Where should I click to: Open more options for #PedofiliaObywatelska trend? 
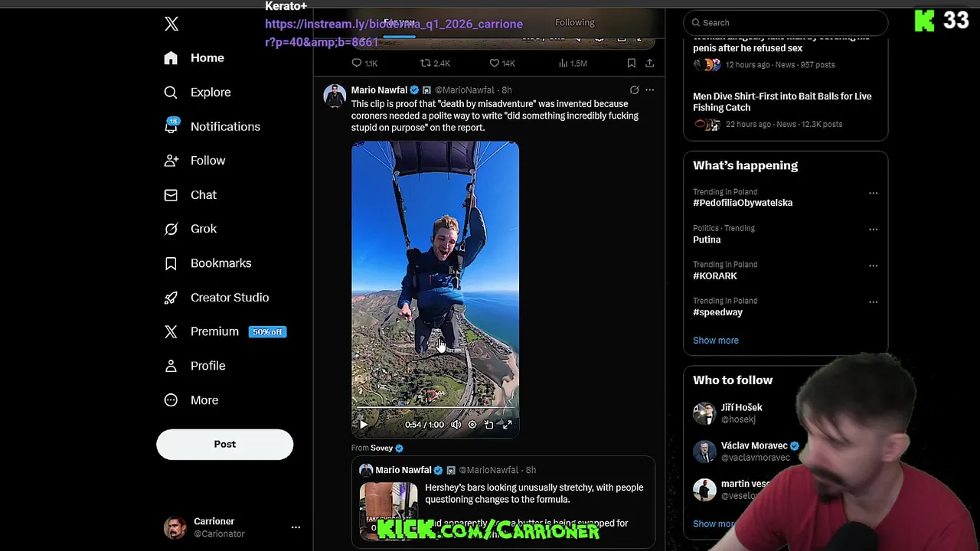pos(873,193)
